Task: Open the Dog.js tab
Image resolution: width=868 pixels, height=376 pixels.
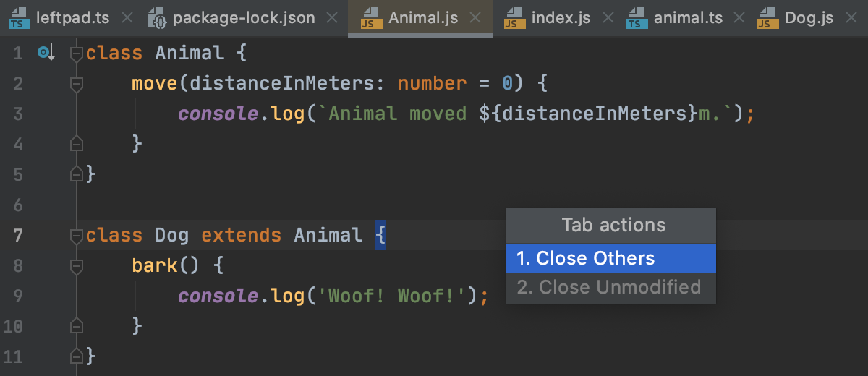Action: [809, 18]
